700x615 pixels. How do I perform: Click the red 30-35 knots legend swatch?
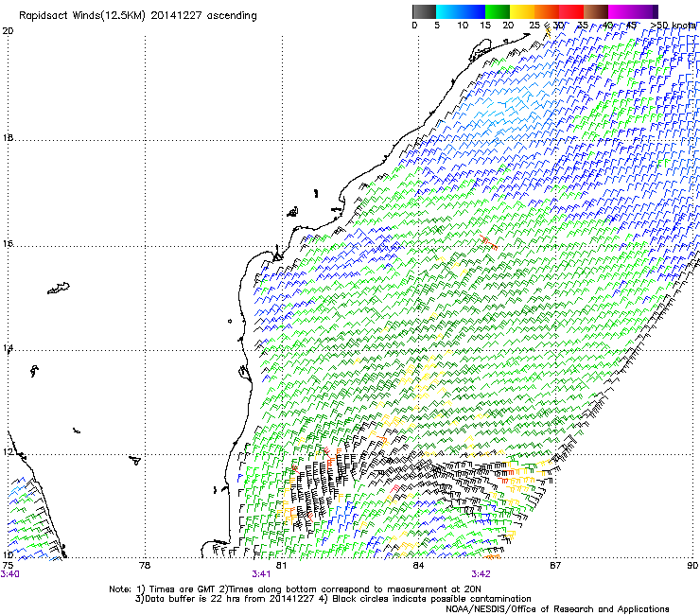coord(571,11)
